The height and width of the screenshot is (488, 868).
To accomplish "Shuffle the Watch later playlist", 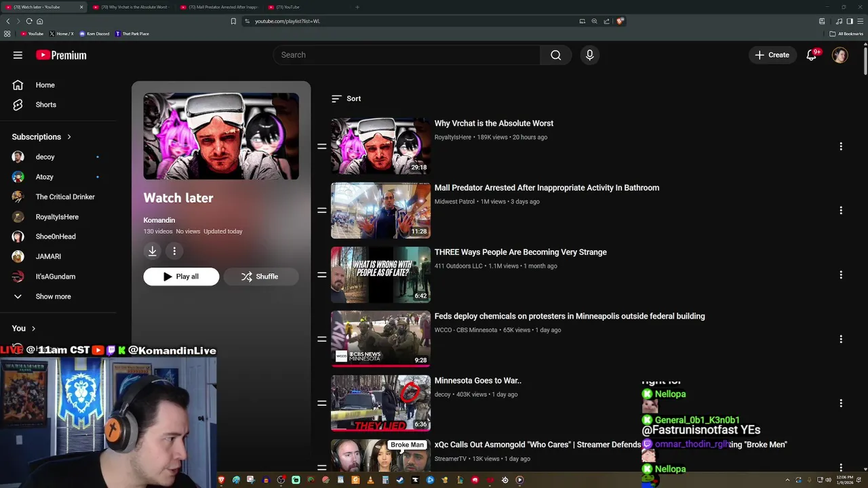I will [261, 277].
